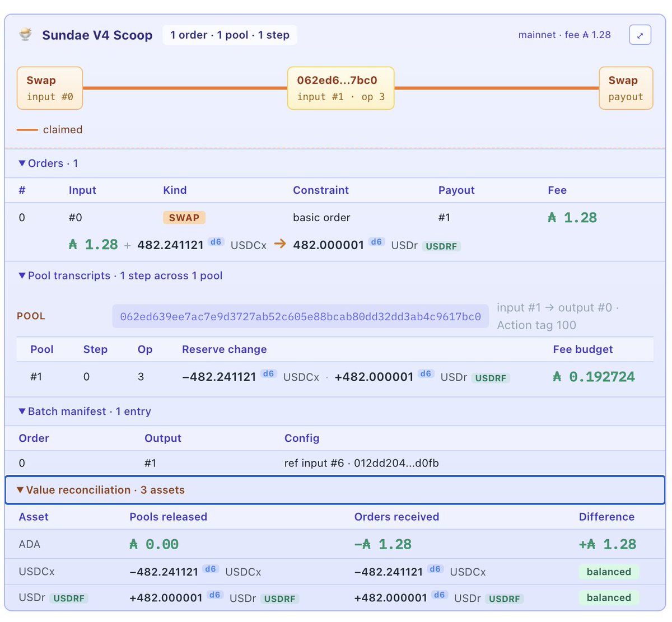Click the 'claimed' legend label
Screen dimensions: 672x622
[63, 130]
